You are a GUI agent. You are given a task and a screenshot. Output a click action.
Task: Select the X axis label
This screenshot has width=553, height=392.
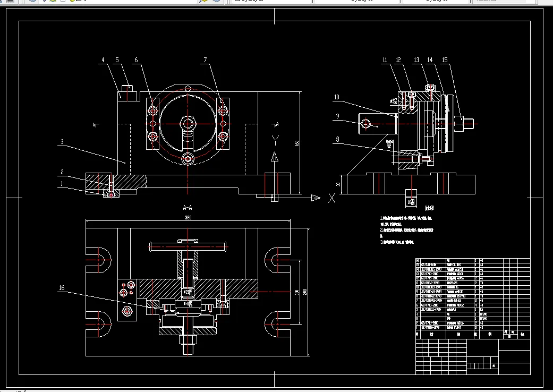point(332,199)
